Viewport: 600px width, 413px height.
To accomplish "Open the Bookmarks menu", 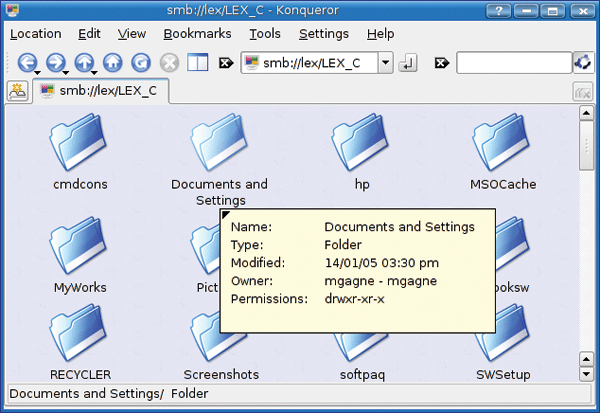I will [197, 33].
